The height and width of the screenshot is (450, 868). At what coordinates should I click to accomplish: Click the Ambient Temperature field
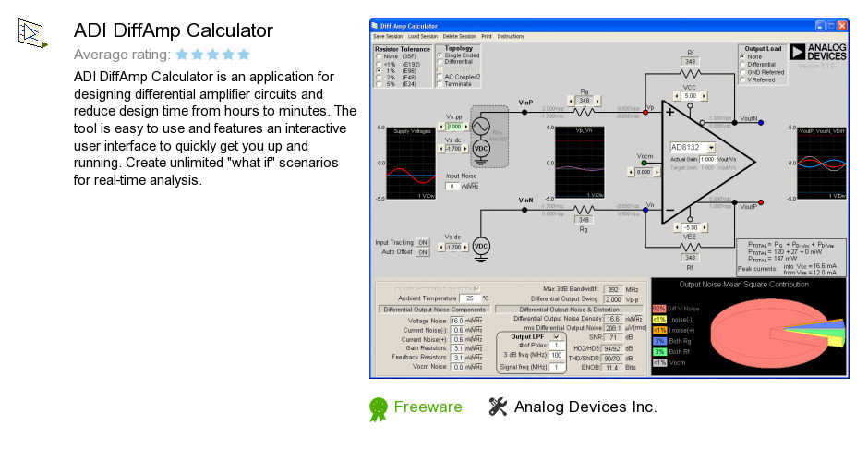tap(470, 298)
